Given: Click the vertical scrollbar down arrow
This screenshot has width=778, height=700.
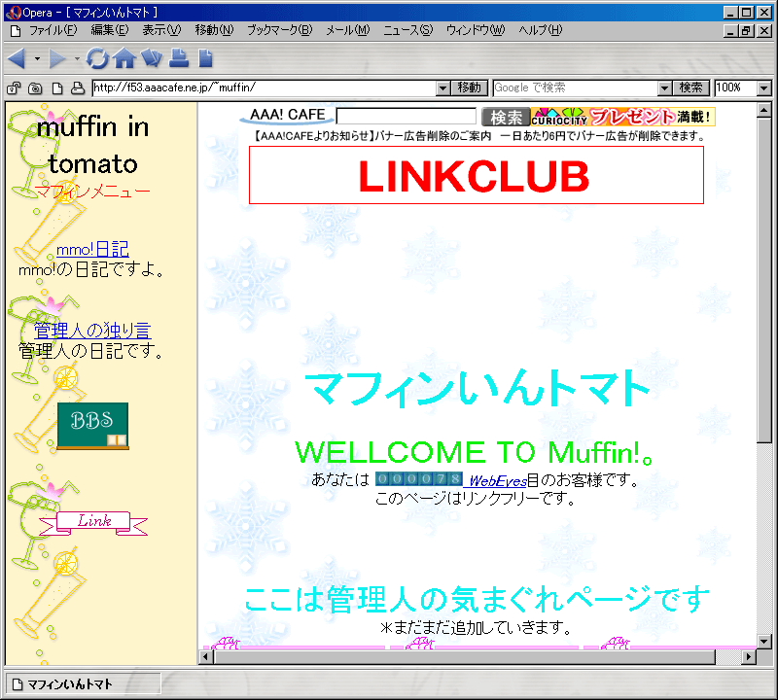Looking at the screenshot, I should [764, 641].
